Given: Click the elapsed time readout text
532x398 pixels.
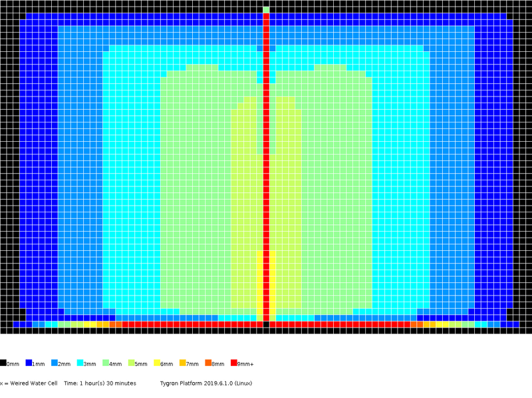Looking at the screenshot, I should point(100,383).
